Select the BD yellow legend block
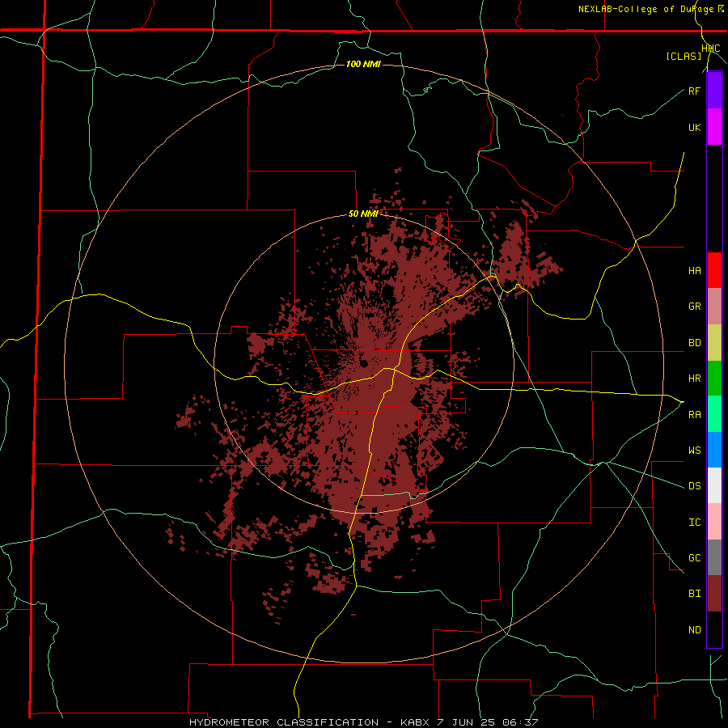 (x=714, y=342)
